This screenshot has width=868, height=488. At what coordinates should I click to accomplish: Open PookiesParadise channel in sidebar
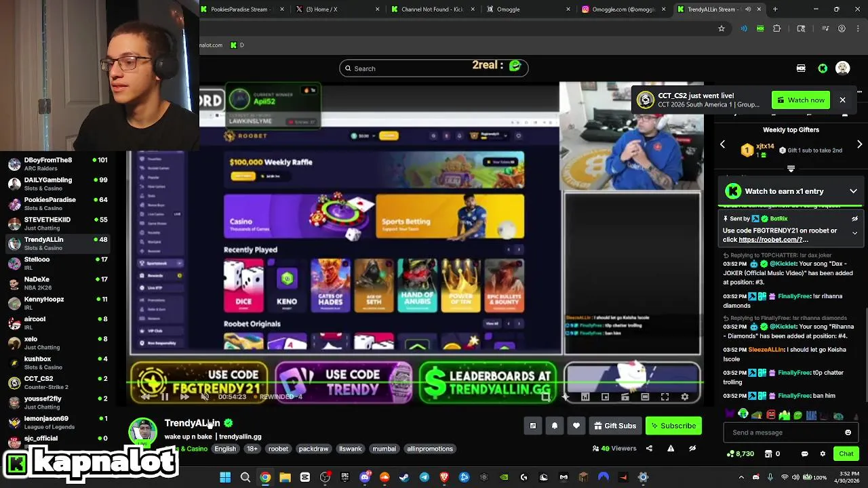click(58, 203)
